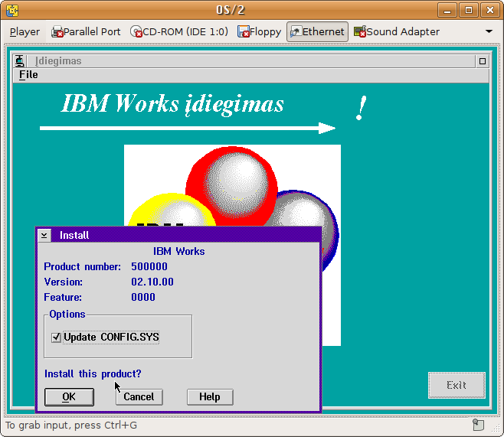
Task: Expand the toolbar overflow dropdown arrow
Action: tap(489, 31)
